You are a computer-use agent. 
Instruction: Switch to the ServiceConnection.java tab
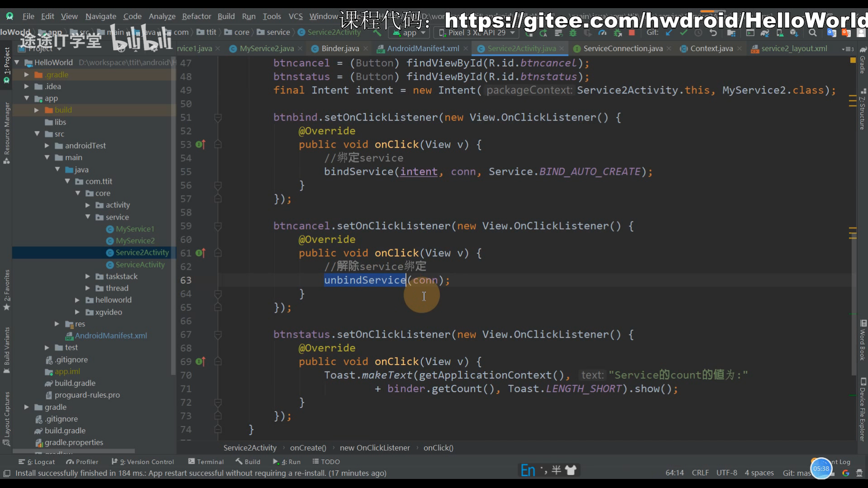pyautogui.click(x=623, y=48)
